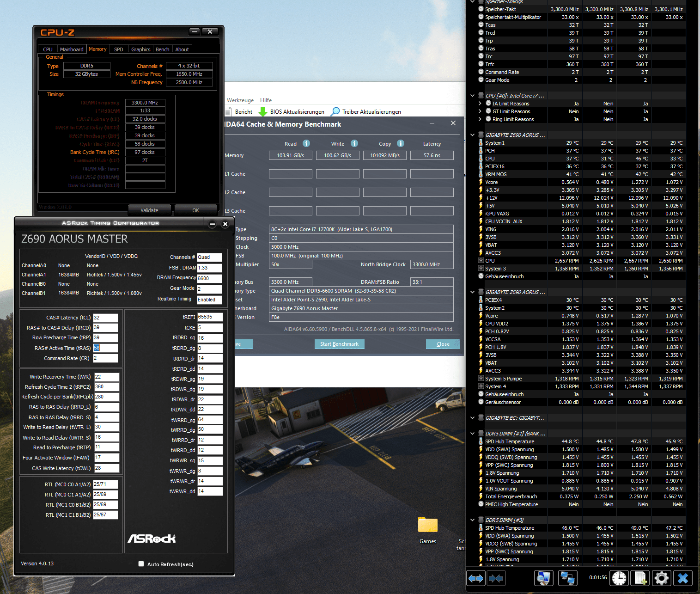The width and height of the screenshot is (700, 594).
Task: Click the HWiNFO shrink columns arrows icon
Action: click(496, 578)
